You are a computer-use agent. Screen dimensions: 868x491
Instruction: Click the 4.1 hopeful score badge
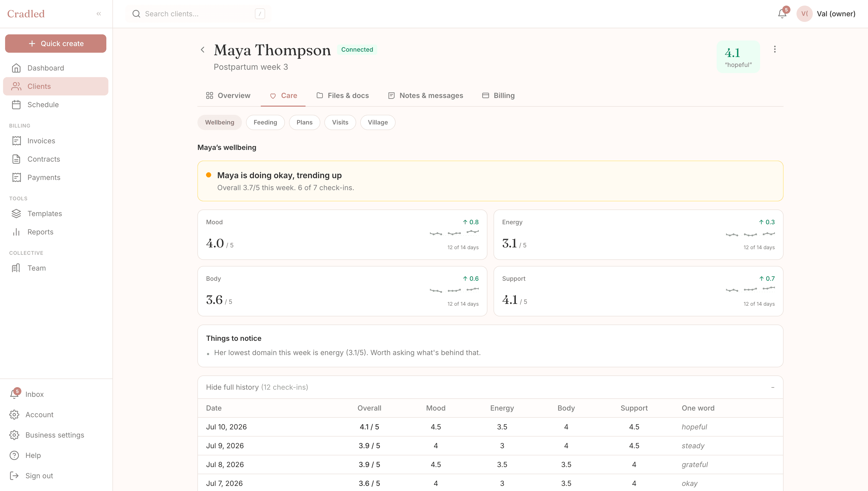tap(738, 57)
